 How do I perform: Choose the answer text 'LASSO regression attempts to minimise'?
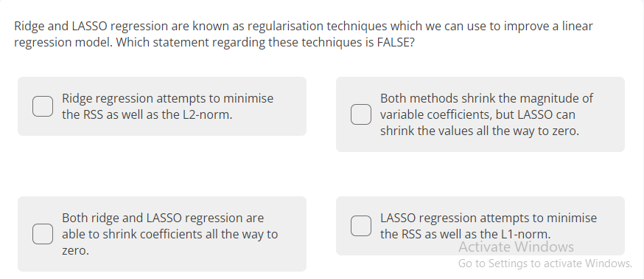[x=489, y=218]
